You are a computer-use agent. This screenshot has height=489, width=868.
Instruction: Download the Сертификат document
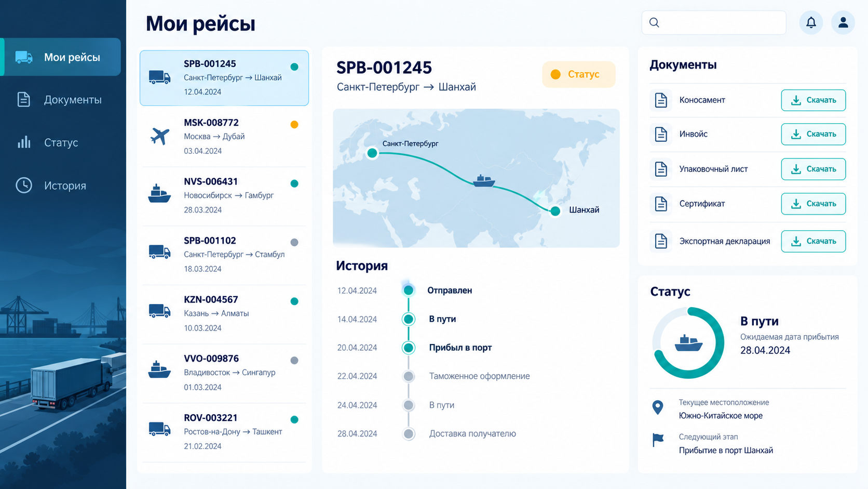(813, 204)
